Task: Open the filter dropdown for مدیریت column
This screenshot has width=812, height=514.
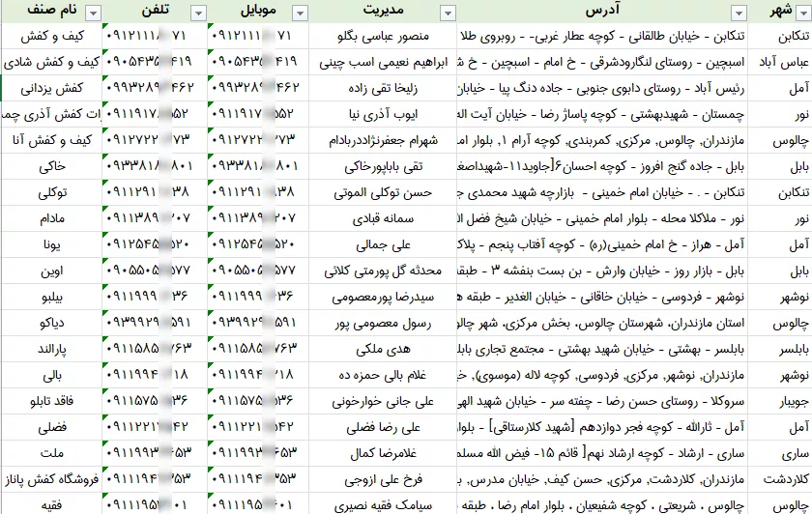Action: [x=448, y=13]
